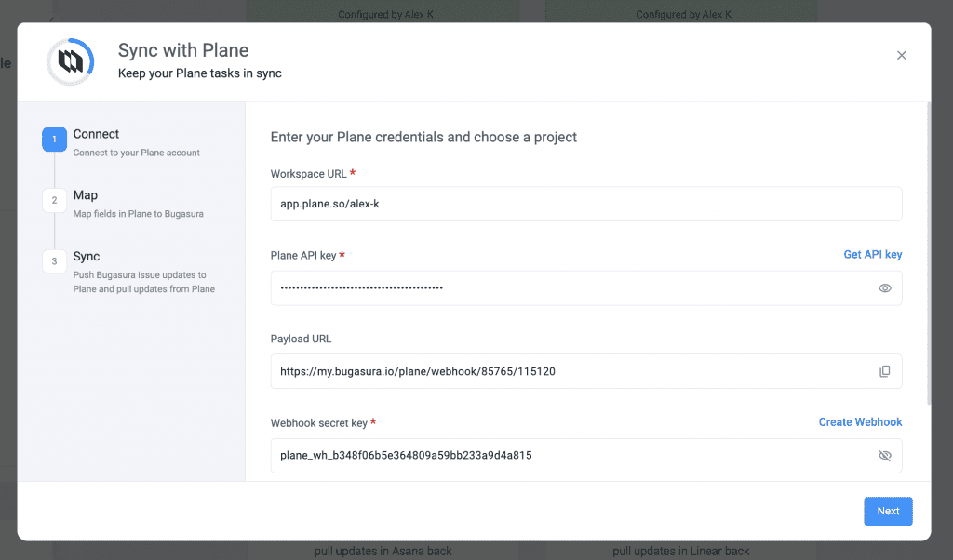
Task: Click the 'Enter your Plane credentials' heading
Action: [423, 138]
